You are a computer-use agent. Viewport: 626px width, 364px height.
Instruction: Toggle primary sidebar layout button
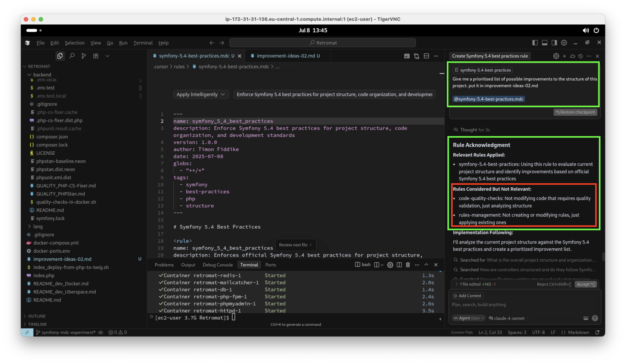[x=535, y=43]
